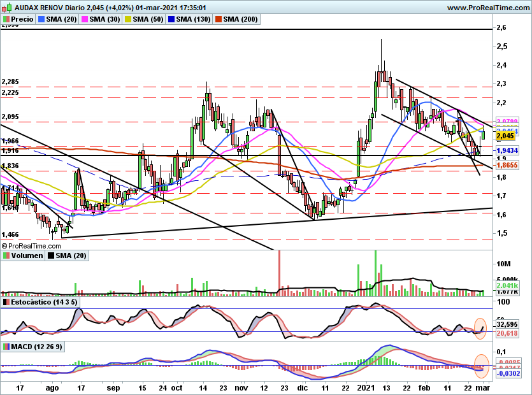Click the 2,6 price axis tick
The image size is (532, 395).
pyautogui.click(x=501, y=27)
